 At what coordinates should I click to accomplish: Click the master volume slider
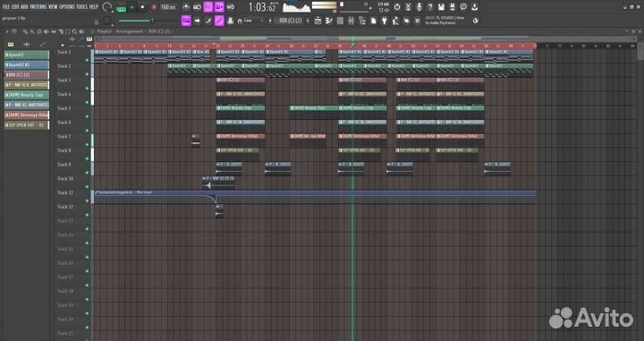[137, 21]
